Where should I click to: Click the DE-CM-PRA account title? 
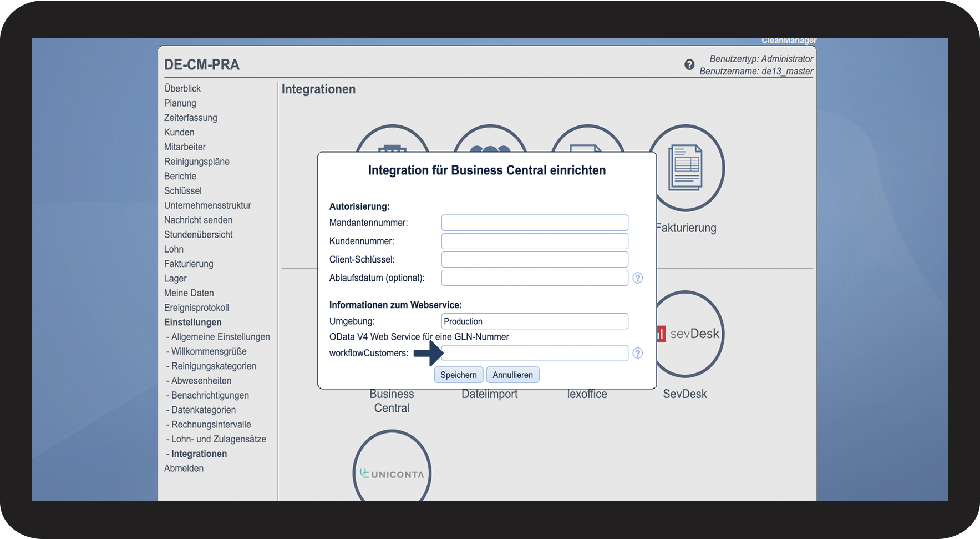click(202, 64)
